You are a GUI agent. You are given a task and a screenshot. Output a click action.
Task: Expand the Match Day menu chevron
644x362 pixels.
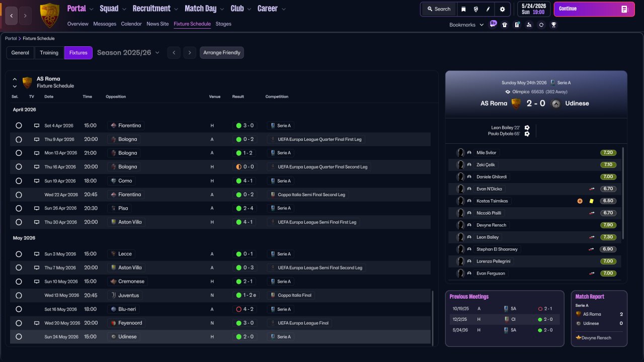pyautogui.click(x=222, y=9)
